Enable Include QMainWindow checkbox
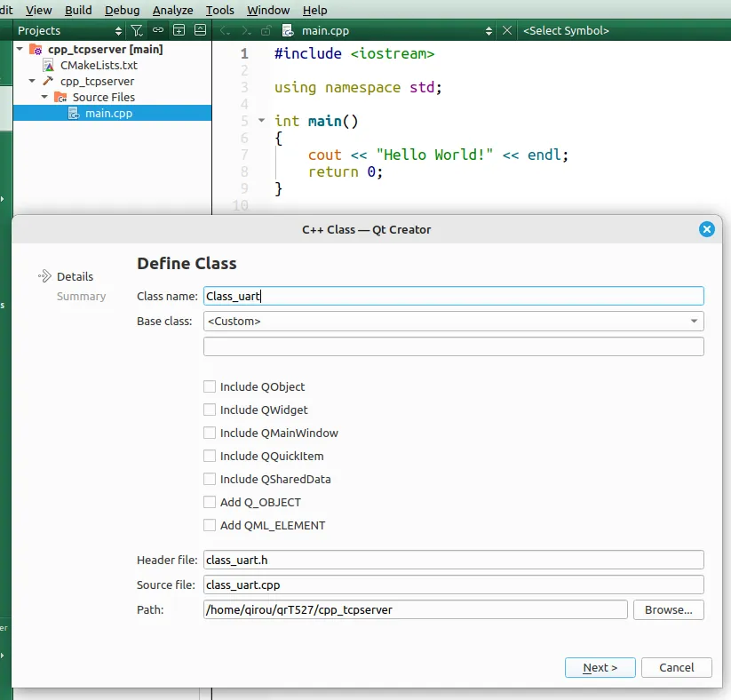The height and width of the screenshot is (700, 731). pos(210,433)
